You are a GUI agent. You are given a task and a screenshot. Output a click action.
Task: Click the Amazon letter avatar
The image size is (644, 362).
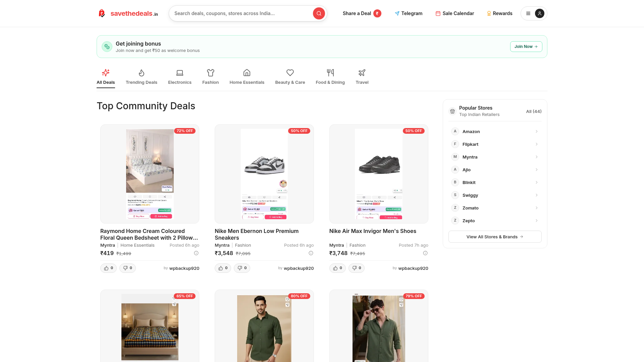point(455,131)
